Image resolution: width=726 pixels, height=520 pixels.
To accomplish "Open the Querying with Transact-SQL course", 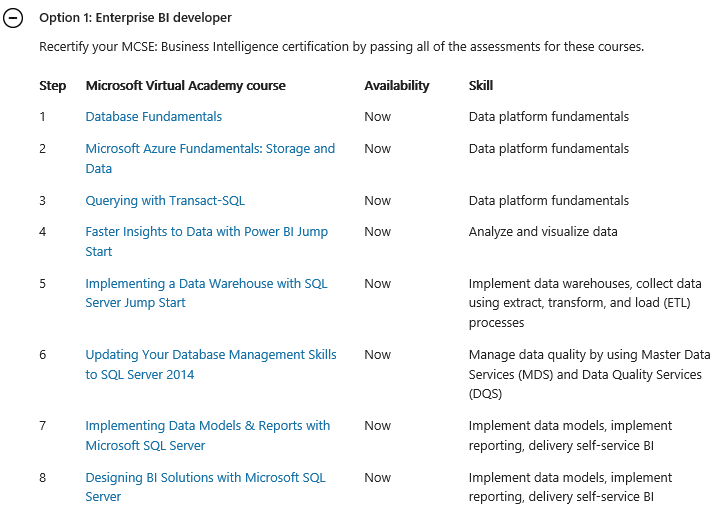I will [x=165, y=201].
